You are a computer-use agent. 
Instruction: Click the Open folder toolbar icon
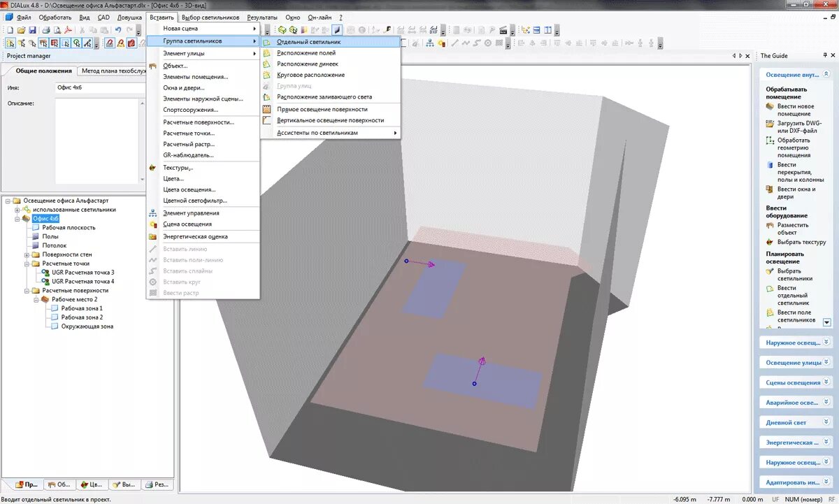(21, 30)
